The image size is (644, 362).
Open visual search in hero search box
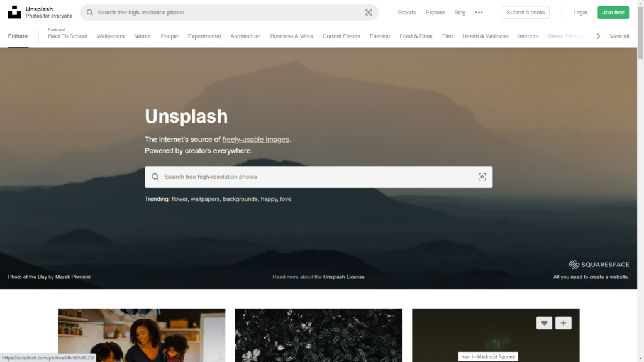[x=482, y=177]
